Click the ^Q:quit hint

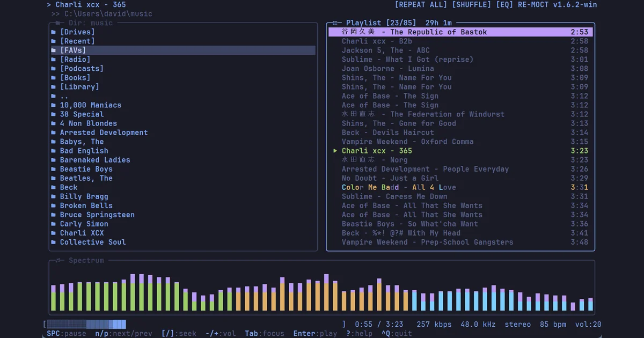(x=397, y=334)
